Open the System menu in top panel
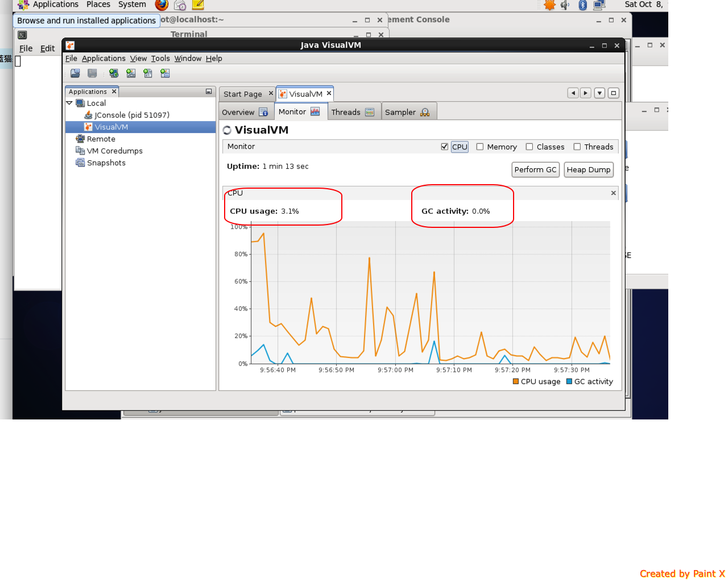 pyautogui.click(x=132, y=5)
